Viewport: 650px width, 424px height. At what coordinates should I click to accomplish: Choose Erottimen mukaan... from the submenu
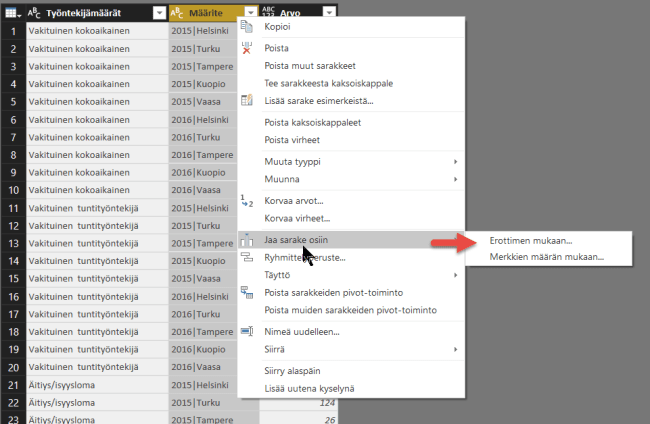531,241
